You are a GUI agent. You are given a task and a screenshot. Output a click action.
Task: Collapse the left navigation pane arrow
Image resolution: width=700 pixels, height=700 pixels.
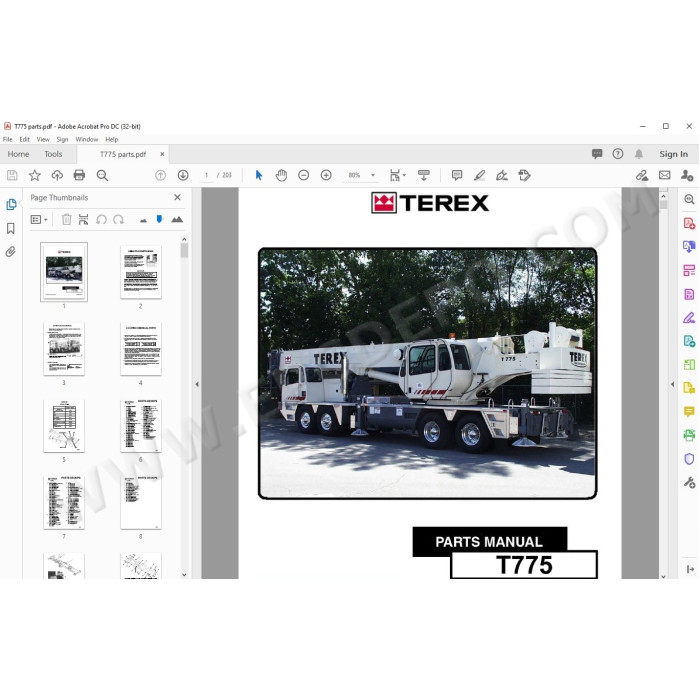click(x=197, y=384)
